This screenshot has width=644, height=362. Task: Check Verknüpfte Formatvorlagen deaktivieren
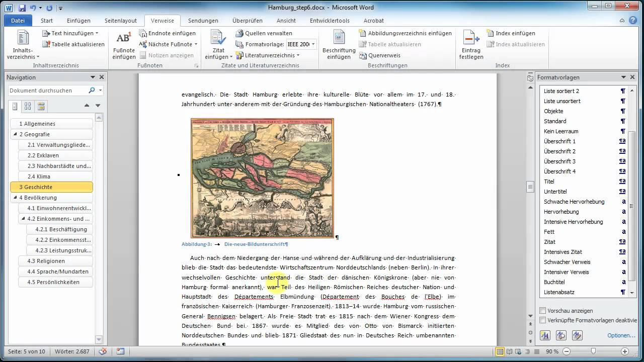coord(543,321)
